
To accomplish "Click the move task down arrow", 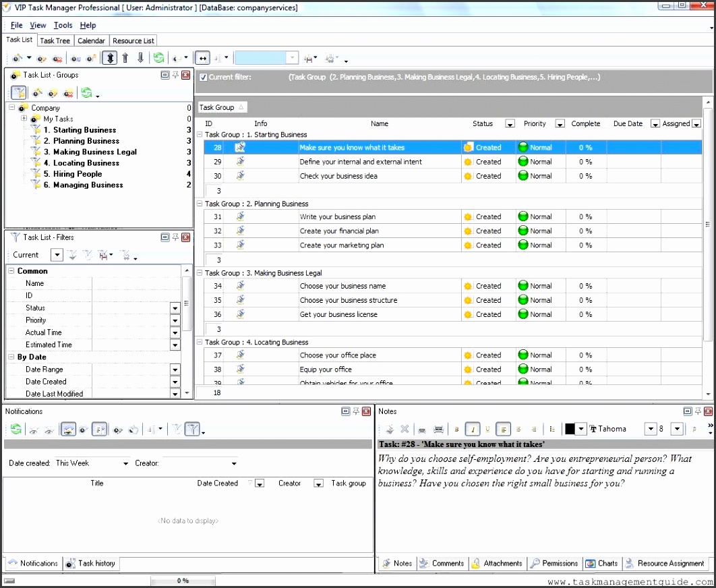I will [141, 58].
